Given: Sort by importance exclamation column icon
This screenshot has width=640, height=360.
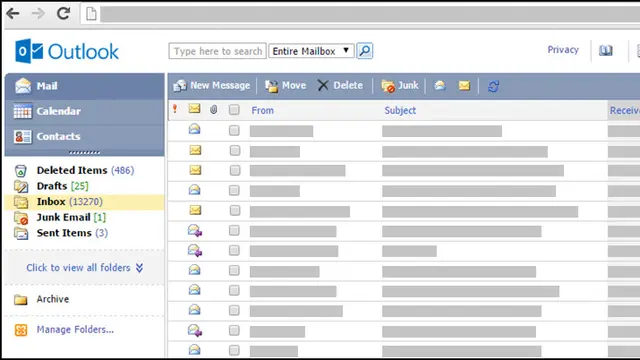Looking at the screenshot, I should 175,109.
